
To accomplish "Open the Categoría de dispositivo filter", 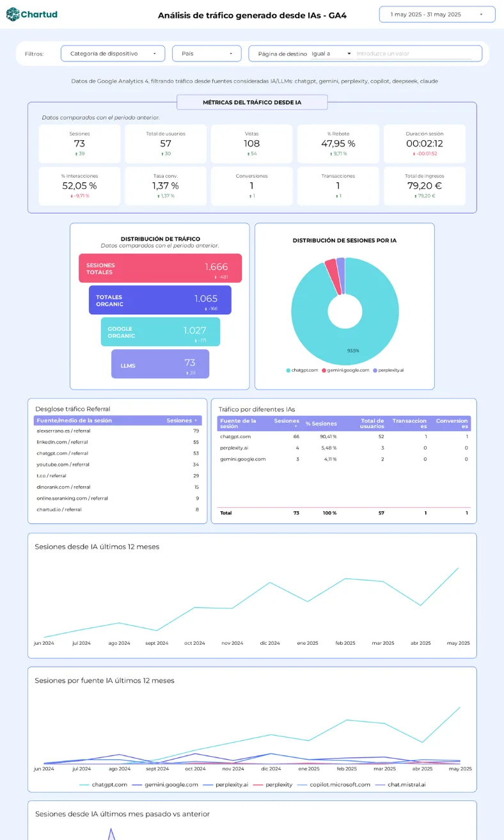I will 113,54.
